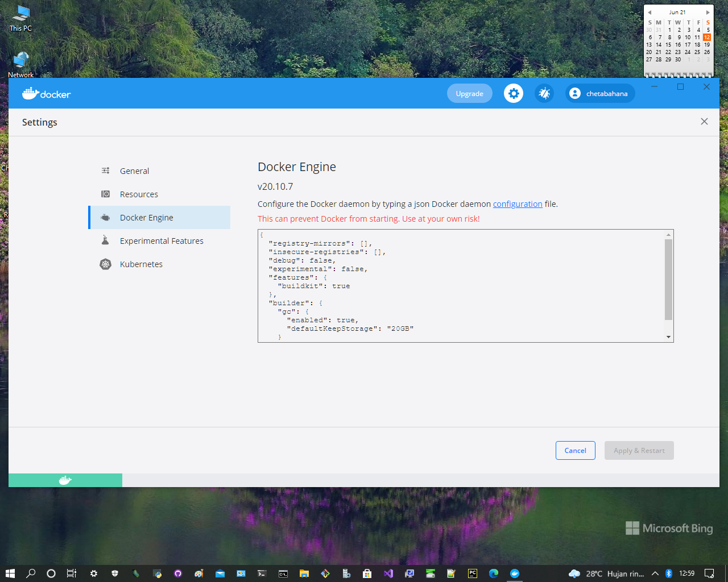Open Docker settings gear icon
This screenshot has width=728, height=582.
514,93
